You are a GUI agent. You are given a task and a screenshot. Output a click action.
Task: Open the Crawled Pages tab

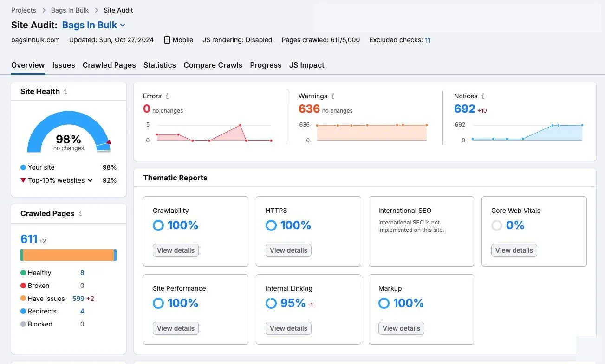click(x=109, y=65)
